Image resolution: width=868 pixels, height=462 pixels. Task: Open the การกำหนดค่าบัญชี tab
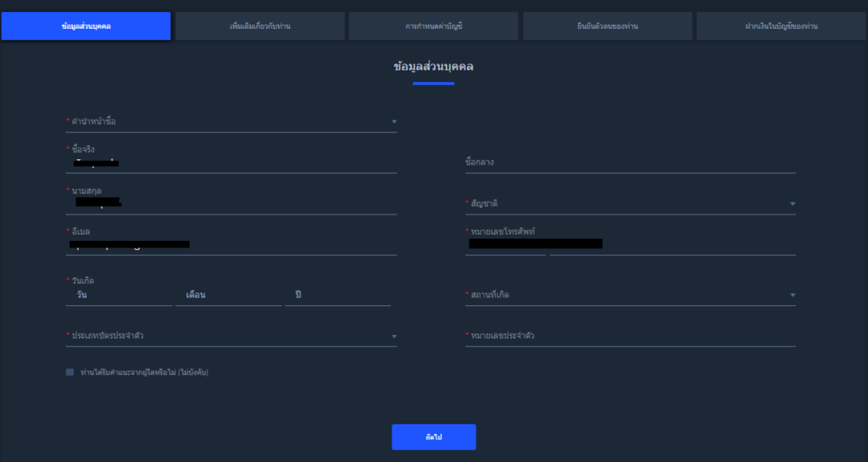point(433,26)
